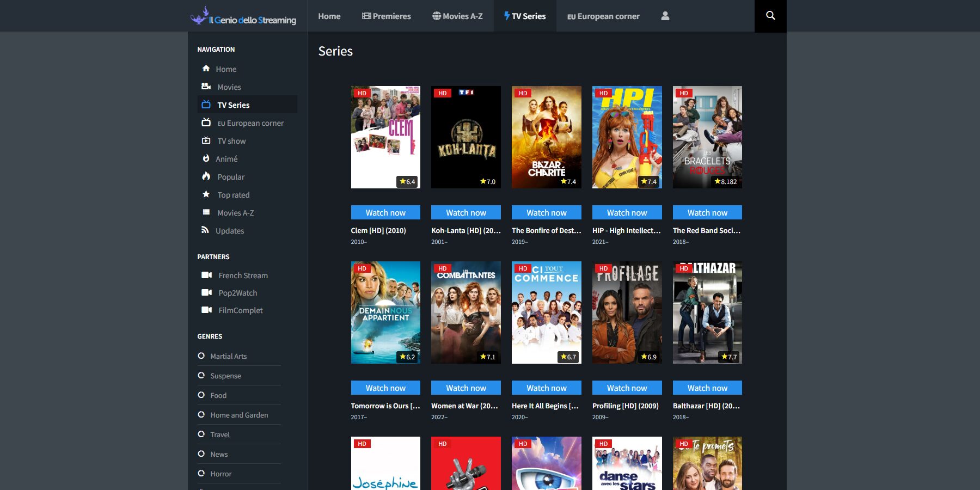
Task: Click the Animé icon in sidebar
Action: pyautogui.click(x=206, y=158)
